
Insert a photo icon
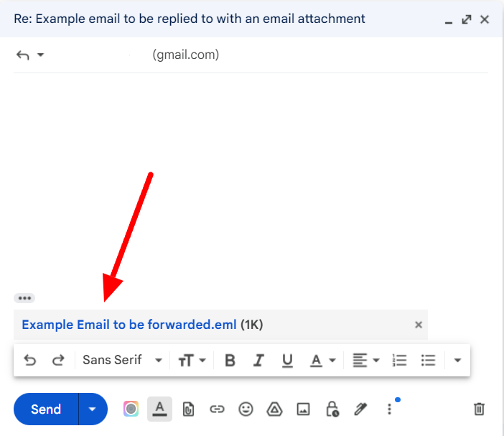[x=303, y=409]
